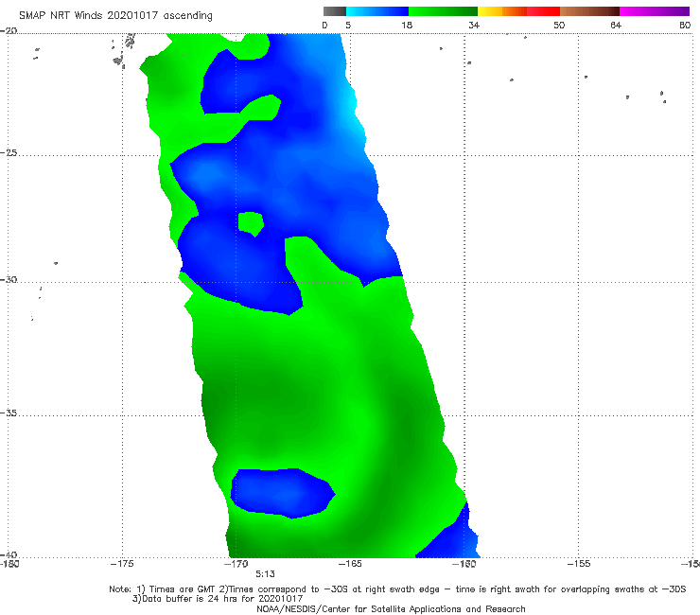Select the brown segment of the color bar
The height and width of the screenshot is (615, 700).
589,11
